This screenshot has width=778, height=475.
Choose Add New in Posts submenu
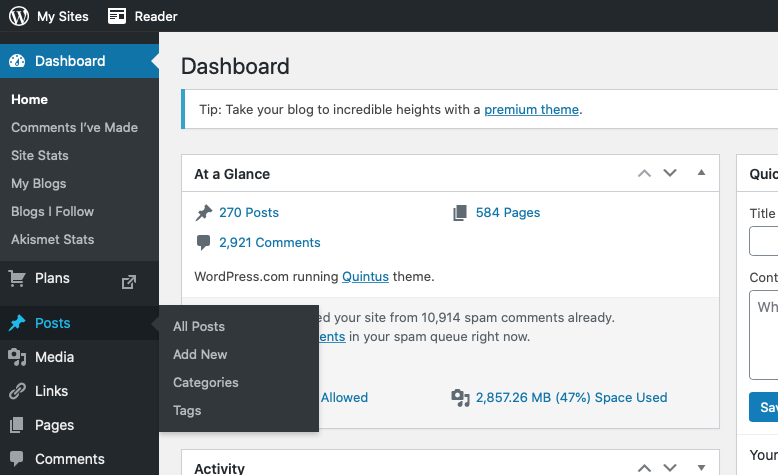point(200,354)
